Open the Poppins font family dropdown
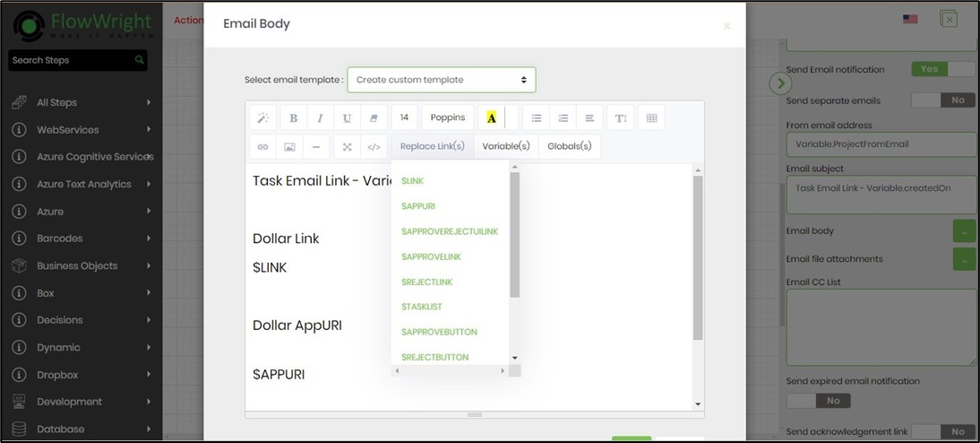Viewport: 980px width, 443px height. coord(448,117)
